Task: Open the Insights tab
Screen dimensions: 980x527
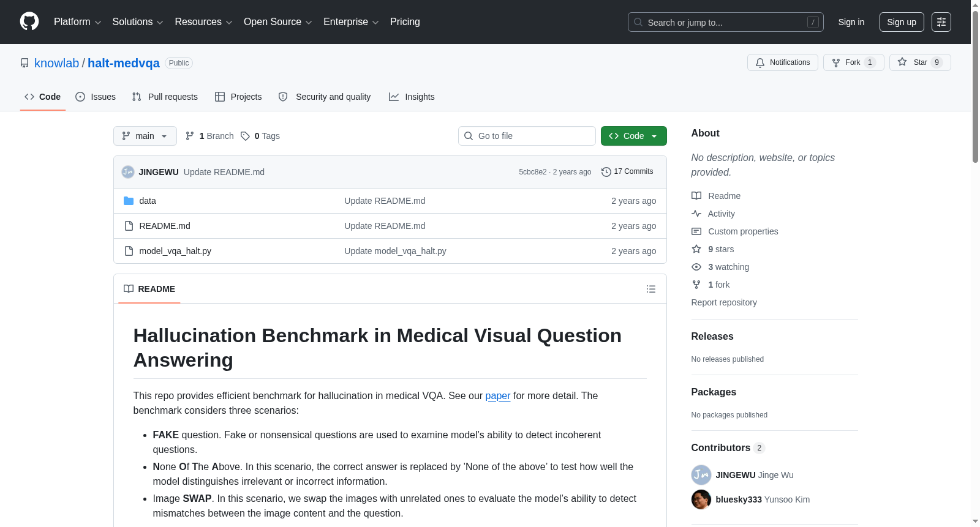Action: (x=412, y=97)
